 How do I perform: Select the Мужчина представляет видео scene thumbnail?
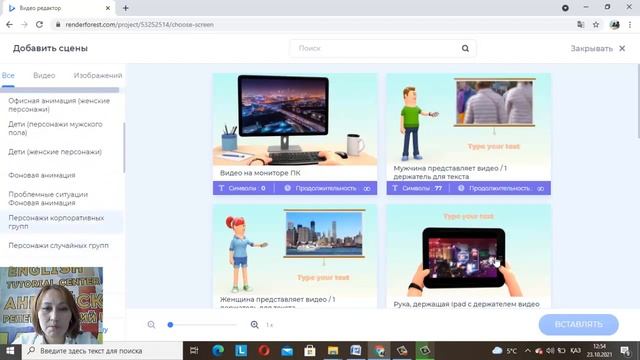point(469,118)
